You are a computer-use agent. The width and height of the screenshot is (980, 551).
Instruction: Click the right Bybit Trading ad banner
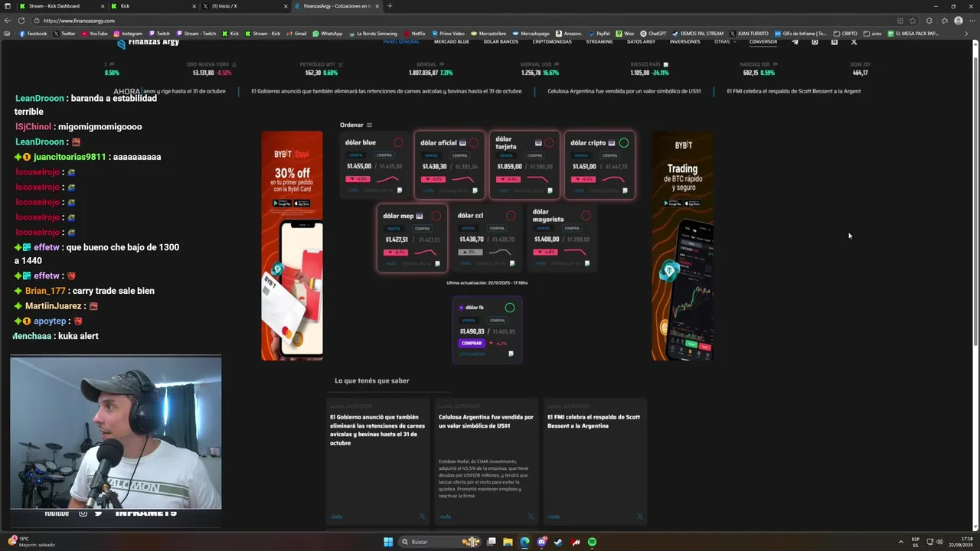[x=682, y=246]
